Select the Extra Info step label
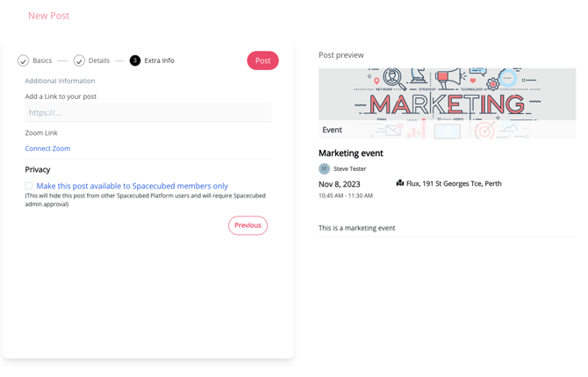The width and height of the screenshot is (588, 377). click(159, 60)
